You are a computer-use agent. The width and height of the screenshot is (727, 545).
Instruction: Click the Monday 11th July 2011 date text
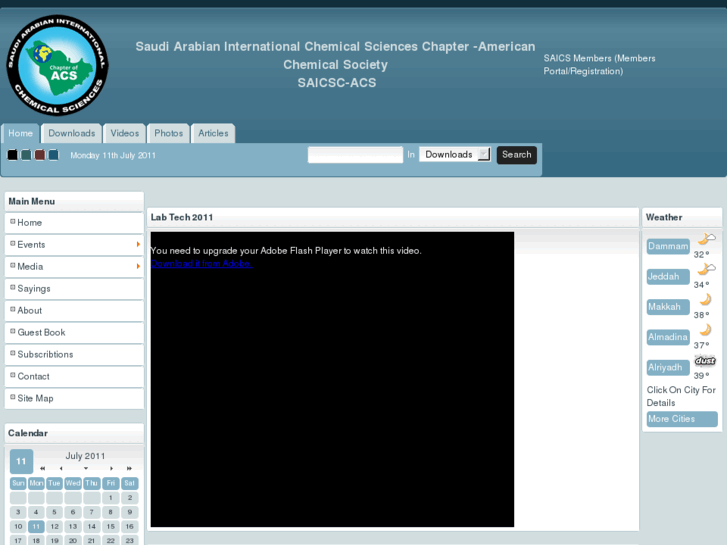tap(113, 155)
